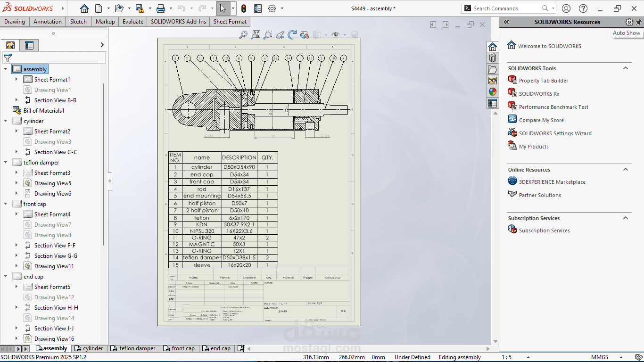644x362 pixels.
Task: Collapse the teflon damper sheet node
Action: coord(6,163)
